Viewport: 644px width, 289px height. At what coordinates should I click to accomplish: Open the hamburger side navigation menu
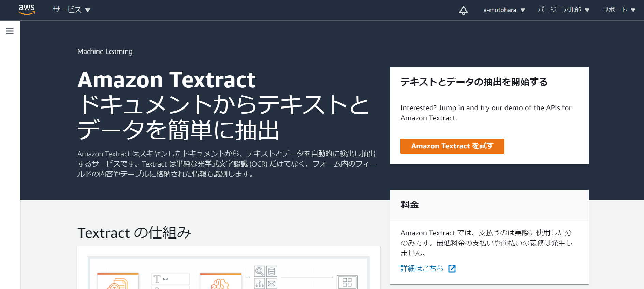pyautogui.click(x=10, y=31)
